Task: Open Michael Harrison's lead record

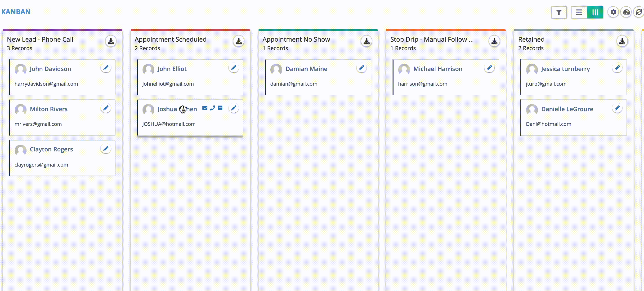Action: [x=438, y=69]
